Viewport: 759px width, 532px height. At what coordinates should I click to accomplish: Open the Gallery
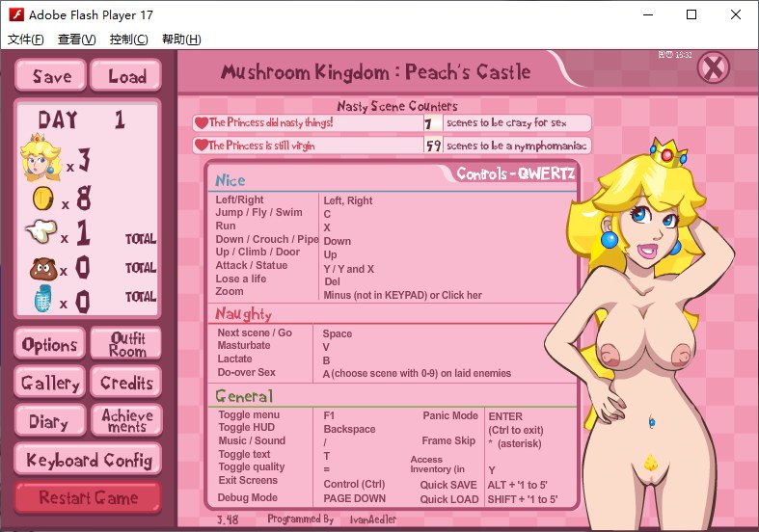(50, 383)
